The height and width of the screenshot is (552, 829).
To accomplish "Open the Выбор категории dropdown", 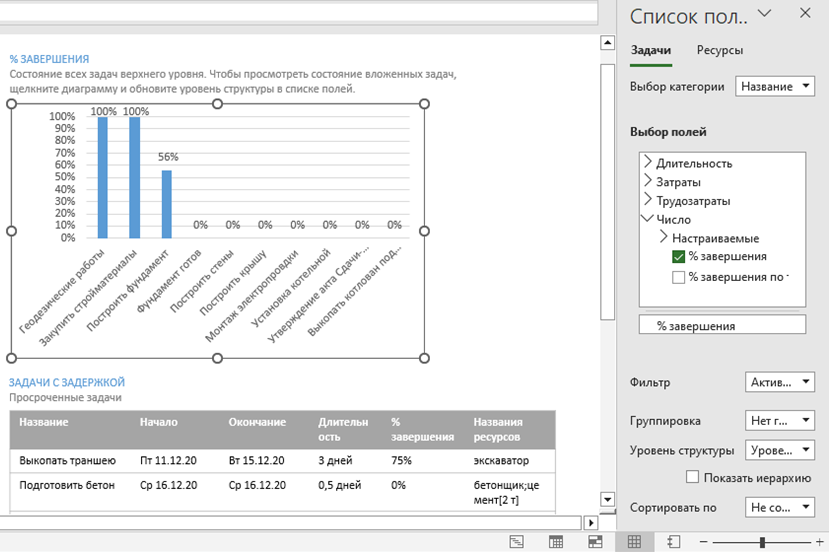I will point(775,86).
